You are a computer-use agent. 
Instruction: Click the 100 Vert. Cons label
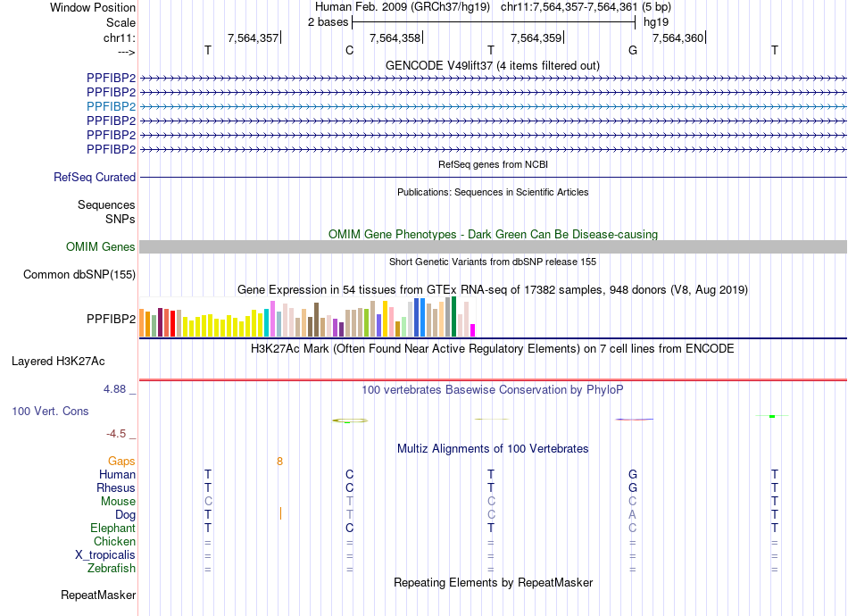pyautogui.click(x=50, y=411)
